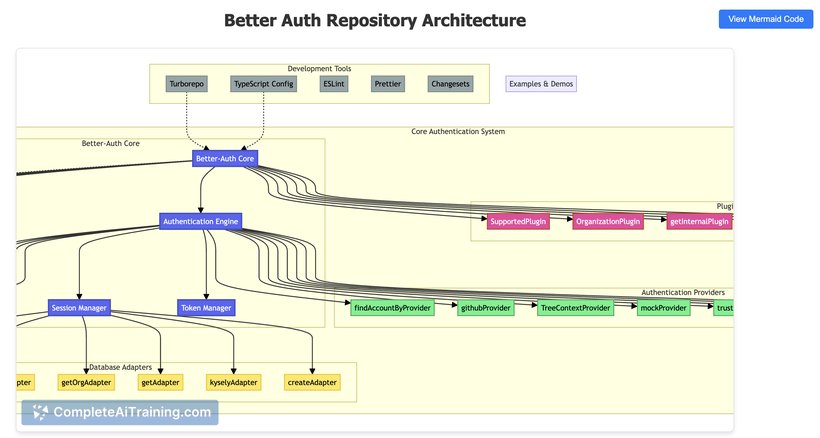Select the getInternalPlugin node
This screenshot has width=820, height=438.
(x=699, y=221)
